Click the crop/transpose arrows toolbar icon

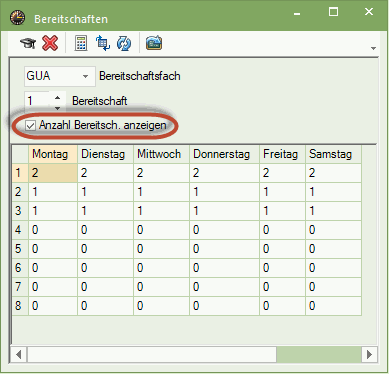[103, 43]
